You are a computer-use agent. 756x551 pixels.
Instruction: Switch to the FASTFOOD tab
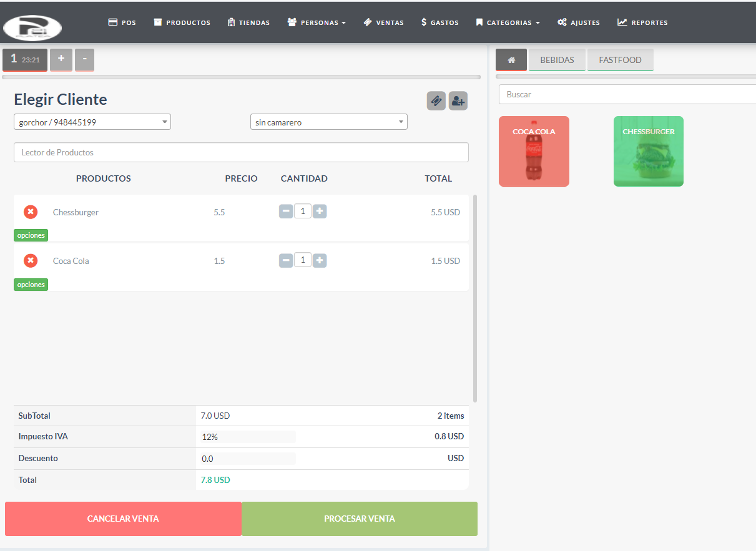620,59
